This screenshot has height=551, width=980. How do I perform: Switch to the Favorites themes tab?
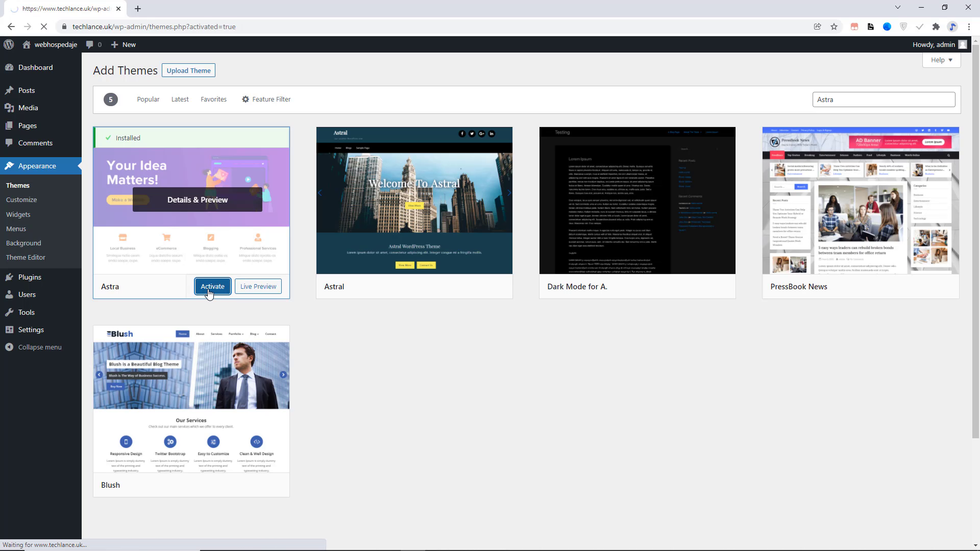(x=213, y=99)
